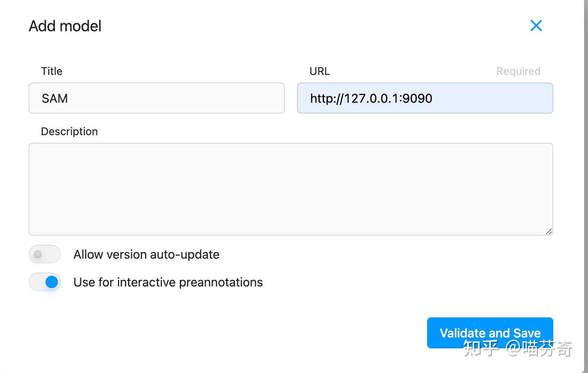Viewport: 588px width, 373px height.
Task: Click the gray knob of the auto-update switch
Action: (x=38, y=254)
